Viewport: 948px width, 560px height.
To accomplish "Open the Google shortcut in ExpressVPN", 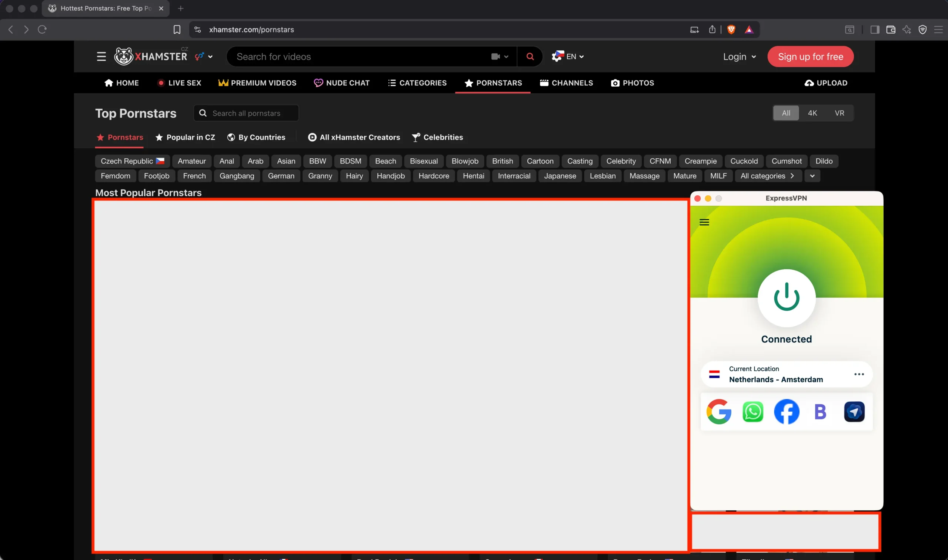I will (719, 412).
